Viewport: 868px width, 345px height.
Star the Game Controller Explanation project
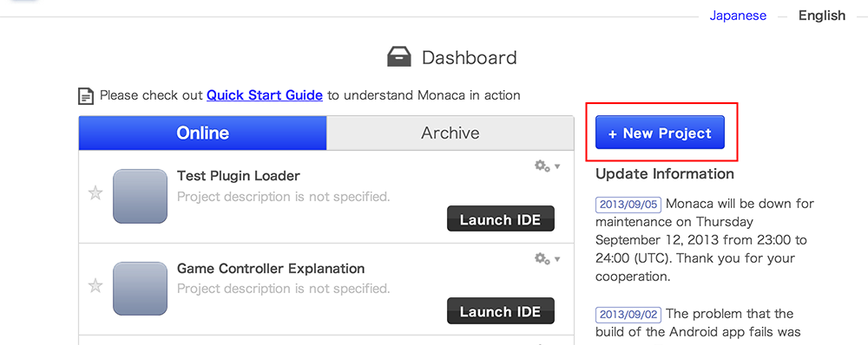click(95, 286)
